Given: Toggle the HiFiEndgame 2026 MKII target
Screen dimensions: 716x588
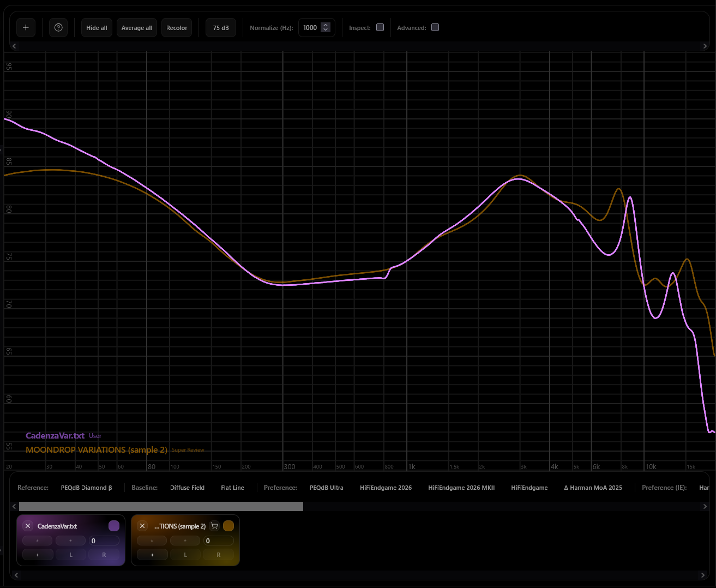Looking at the screenshot, I should click(x=461, y=488).
